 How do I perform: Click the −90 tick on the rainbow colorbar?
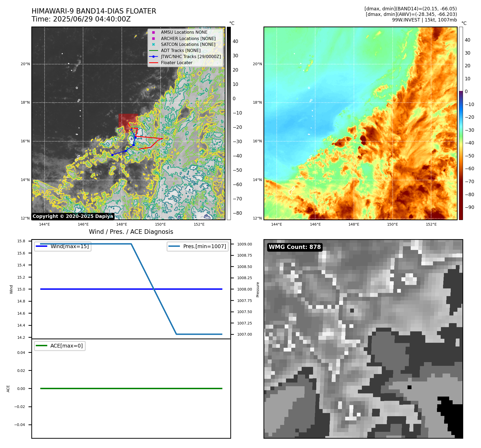[470, 207]
